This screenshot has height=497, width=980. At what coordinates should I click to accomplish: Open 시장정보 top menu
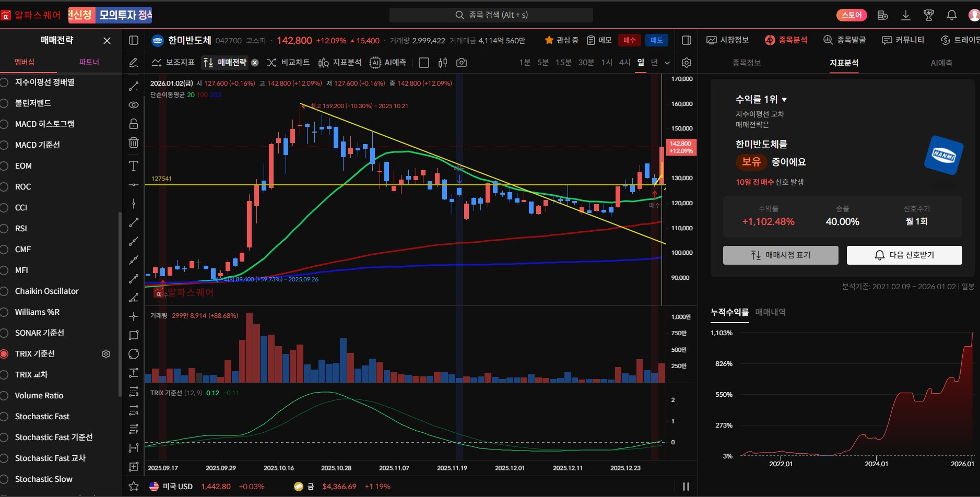(x=728, y=40)
